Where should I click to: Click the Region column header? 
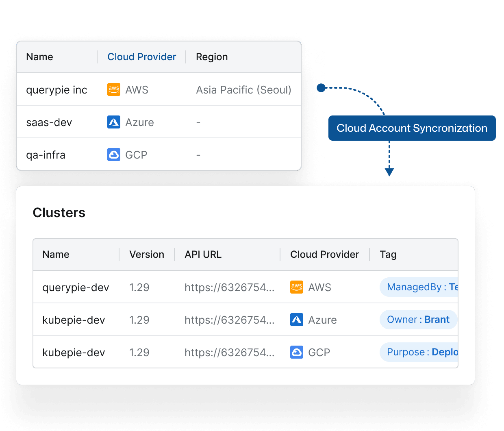pyautogui.click(x=212, y=57)
